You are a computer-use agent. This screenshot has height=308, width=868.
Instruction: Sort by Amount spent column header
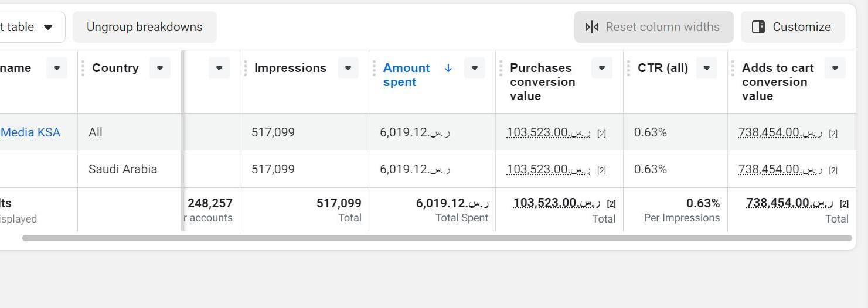coord(406,75)
